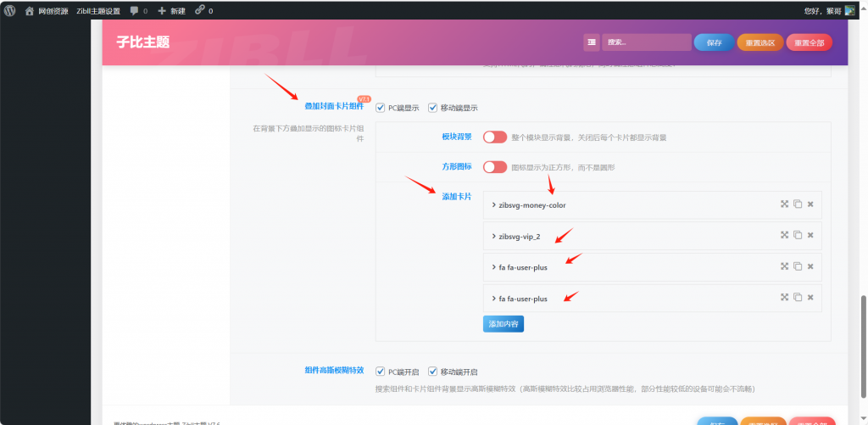Duplicate the zibsvg-vip_2 card

(798, 235)
